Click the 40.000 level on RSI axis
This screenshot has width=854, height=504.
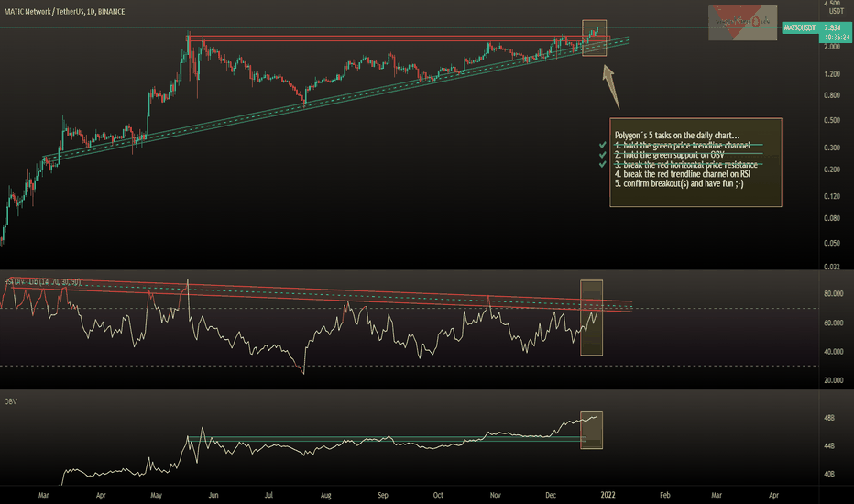tap(833, 352)
